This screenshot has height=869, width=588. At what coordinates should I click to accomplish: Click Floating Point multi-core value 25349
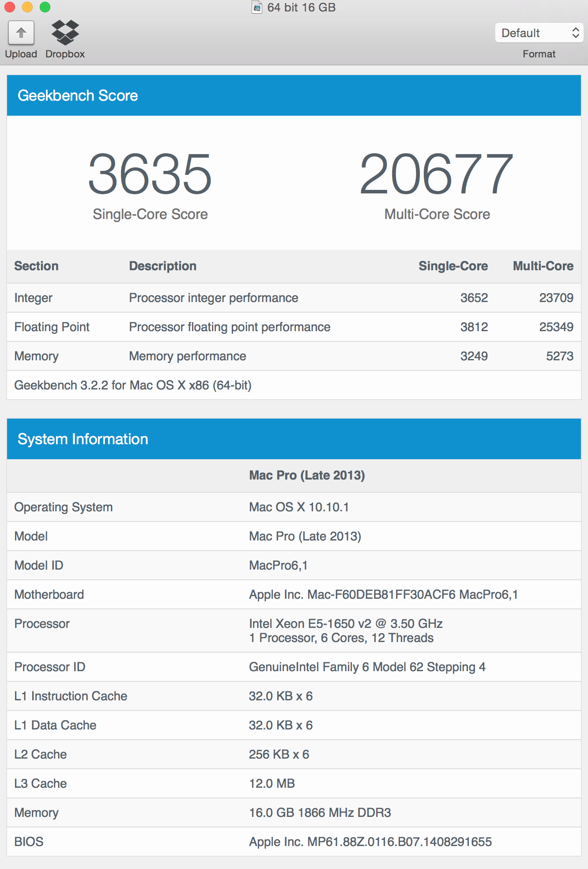[556, 327]
